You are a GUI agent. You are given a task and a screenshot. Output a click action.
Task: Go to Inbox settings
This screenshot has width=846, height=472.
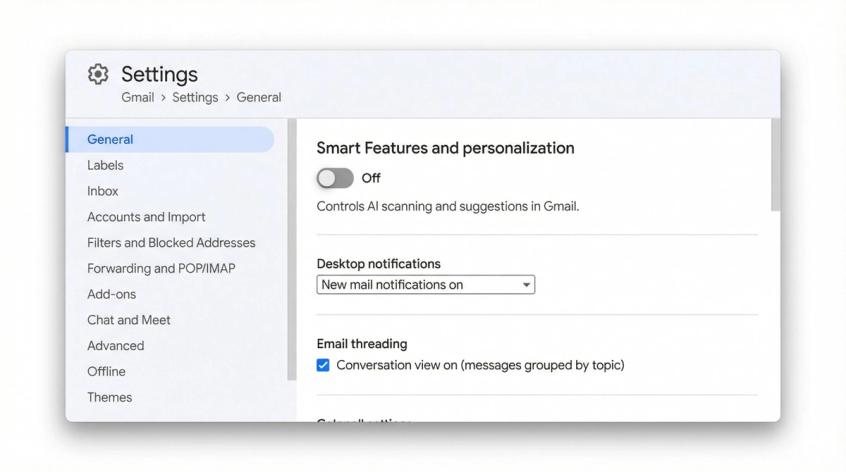point(103,191)
